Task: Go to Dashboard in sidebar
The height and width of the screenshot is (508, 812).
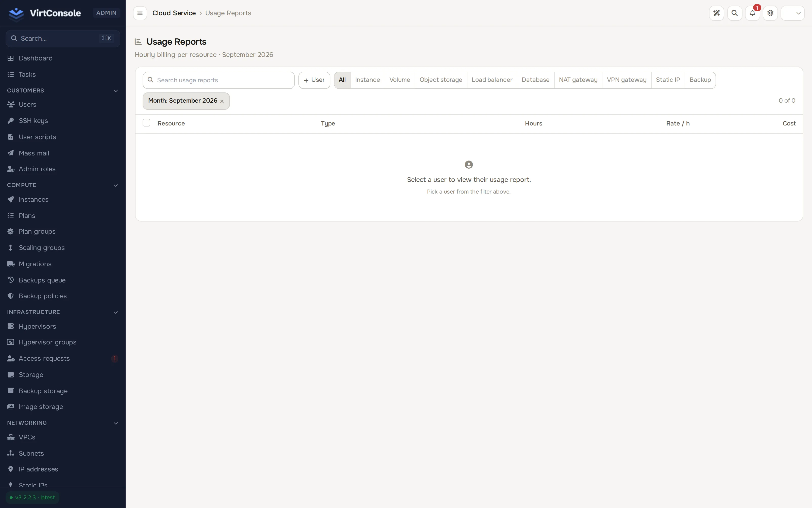Action: 63,58
